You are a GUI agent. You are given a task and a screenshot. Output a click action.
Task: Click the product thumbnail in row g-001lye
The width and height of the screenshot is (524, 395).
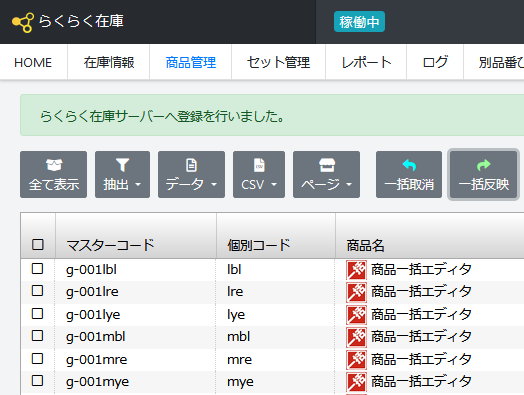(x=356, y=315)
